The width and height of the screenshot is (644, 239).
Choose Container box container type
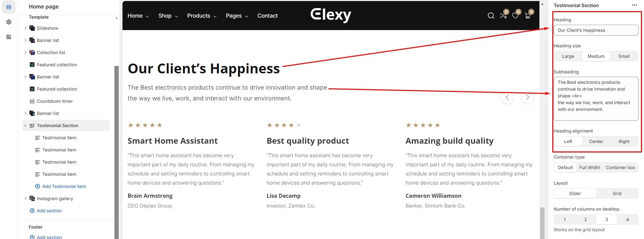(620, 168)
